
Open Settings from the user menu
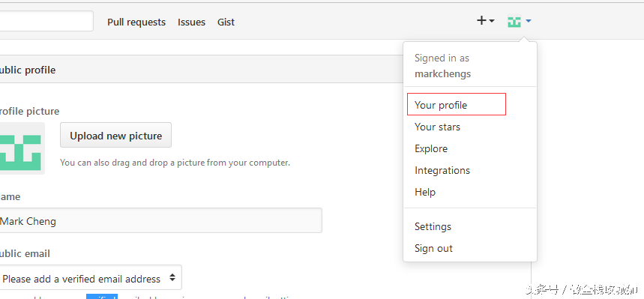[433, 227]
